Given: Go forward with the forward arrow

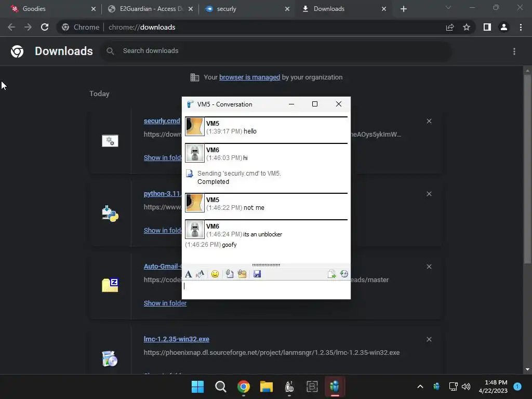Looking at the screenshot, I should coord(28,27).
